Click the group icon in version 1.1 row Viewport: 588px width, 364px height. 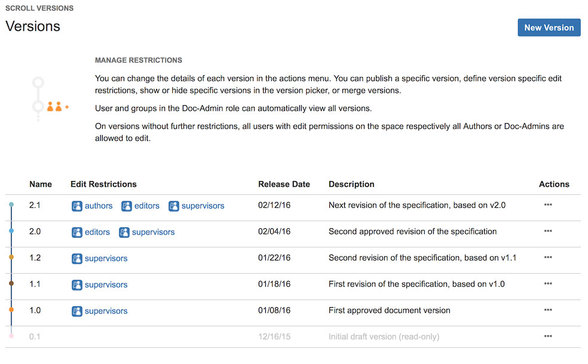77,285
